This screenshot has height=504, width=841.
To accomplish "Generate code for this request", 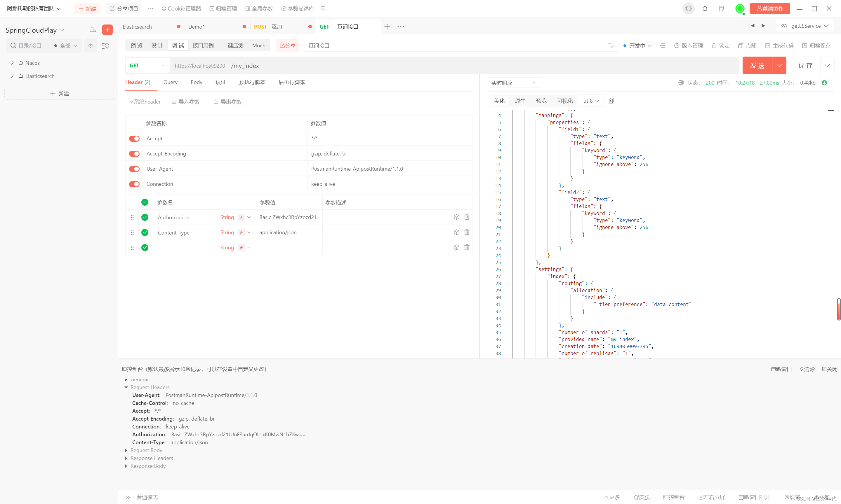I will pos(779,45).
